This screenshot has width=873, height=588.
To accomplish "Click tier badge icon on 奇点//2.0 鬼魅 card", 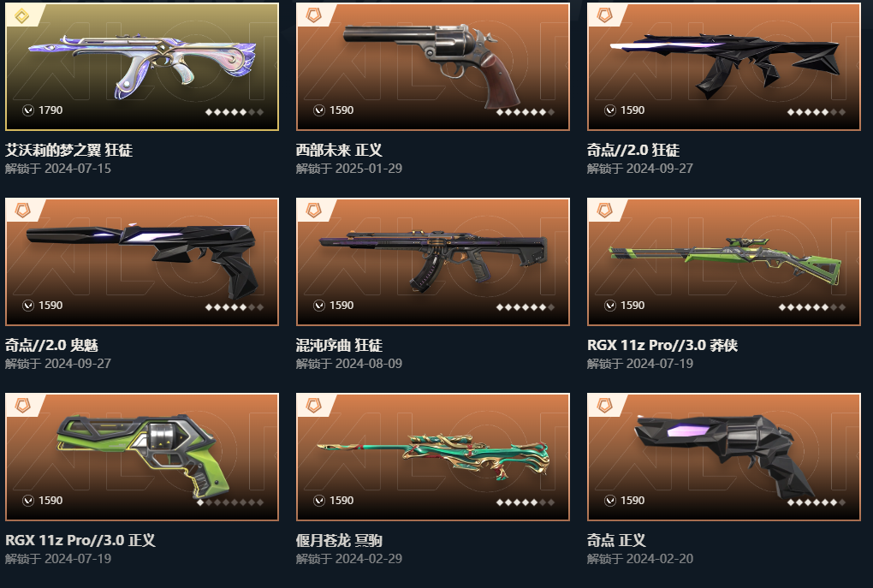I will click(23, 210).
